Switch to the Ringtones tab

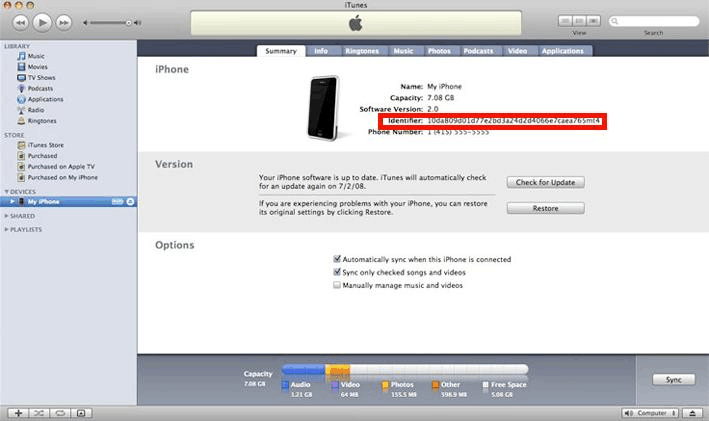(x=362, y=51)
